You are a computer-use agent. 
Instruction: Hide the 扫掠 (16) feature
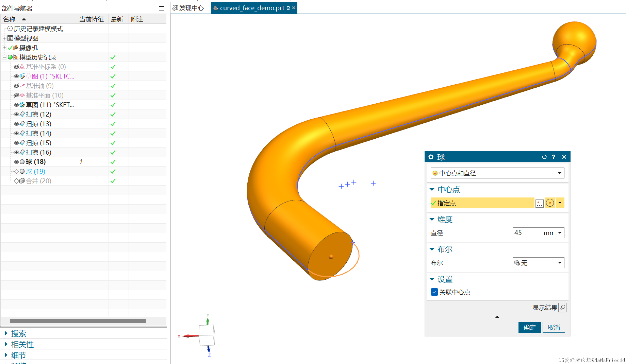[x=16, y=152]
